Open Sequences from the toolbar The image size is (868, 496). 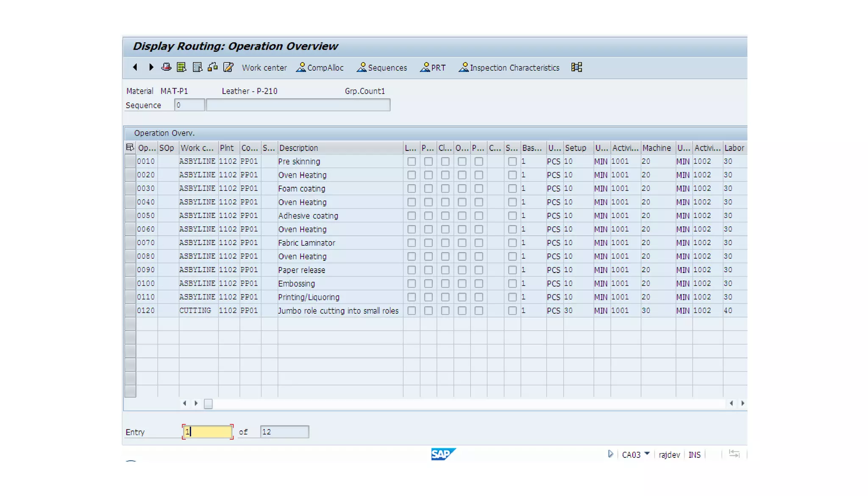382,67
